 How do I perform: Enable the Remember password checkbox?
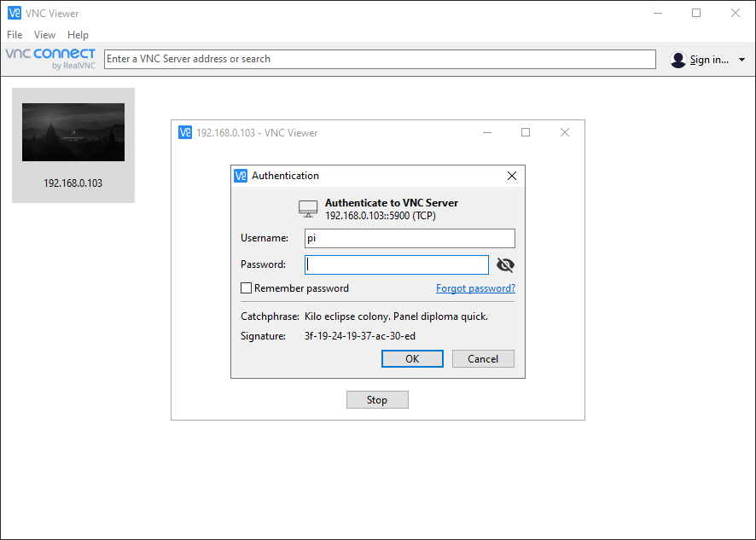point(246,288)
